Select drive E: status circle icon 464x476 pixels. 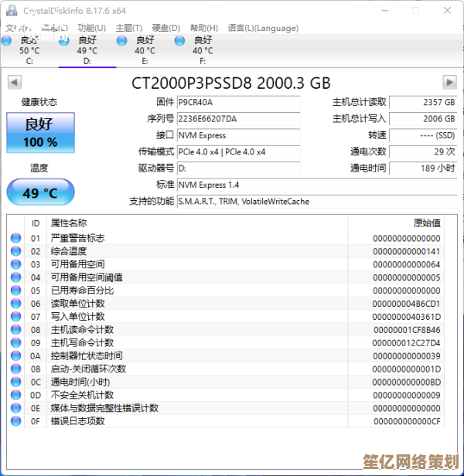click(122, 41)
